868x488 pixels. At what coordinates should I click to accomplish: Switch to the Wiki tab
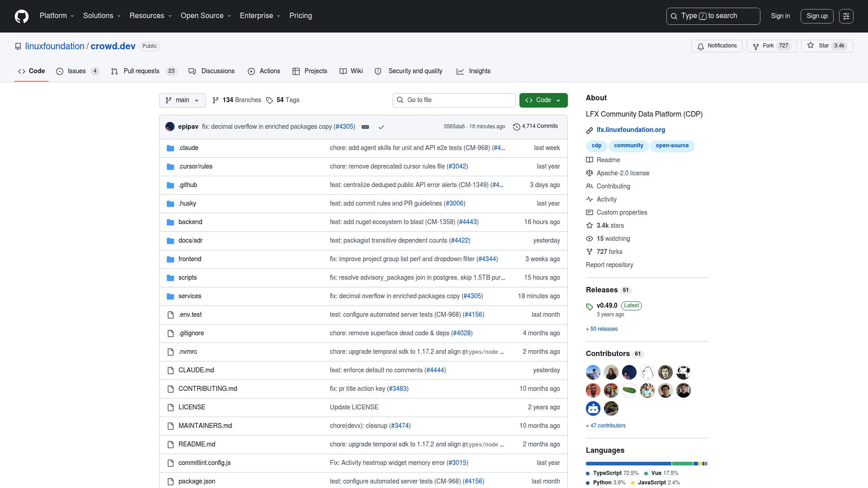(x=351, y=71)
